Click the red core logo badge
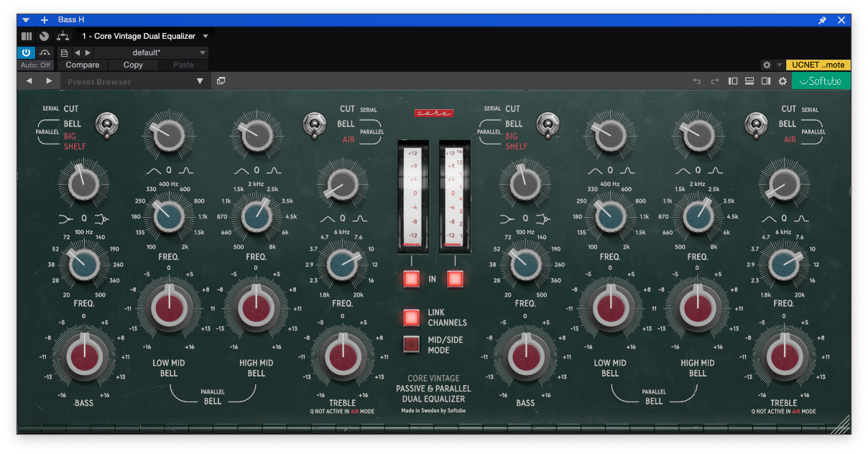The image size is (868, 454). [433, 113]
